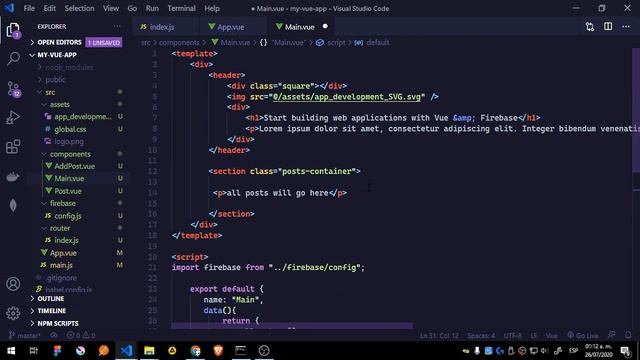
Task: Open editor More Actions ellipsis
Action: (x=626, y=27)
